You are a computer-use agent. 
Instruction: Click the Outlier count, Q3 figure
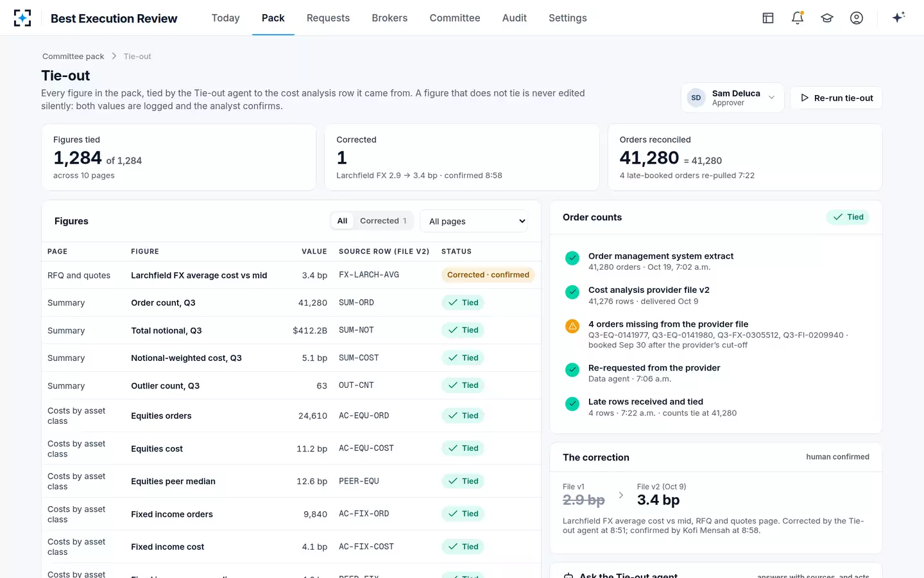166,385
